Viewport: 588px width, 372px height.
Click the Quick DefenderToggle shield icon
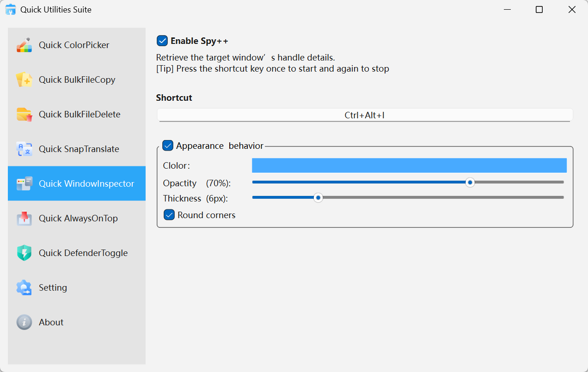click(x=24, y=253)
